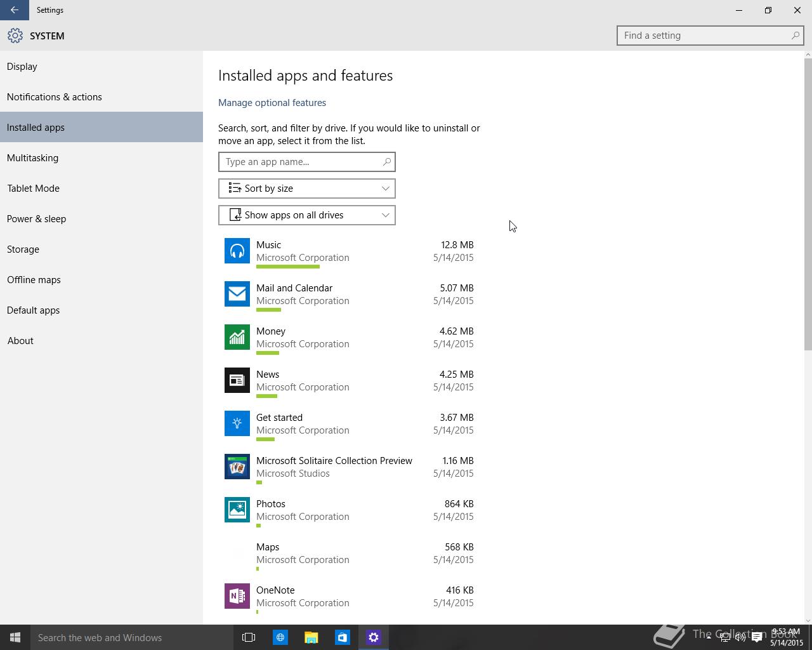The image size is (812, 650).
Task: Open Default apps settings
Action: (101, 310)
